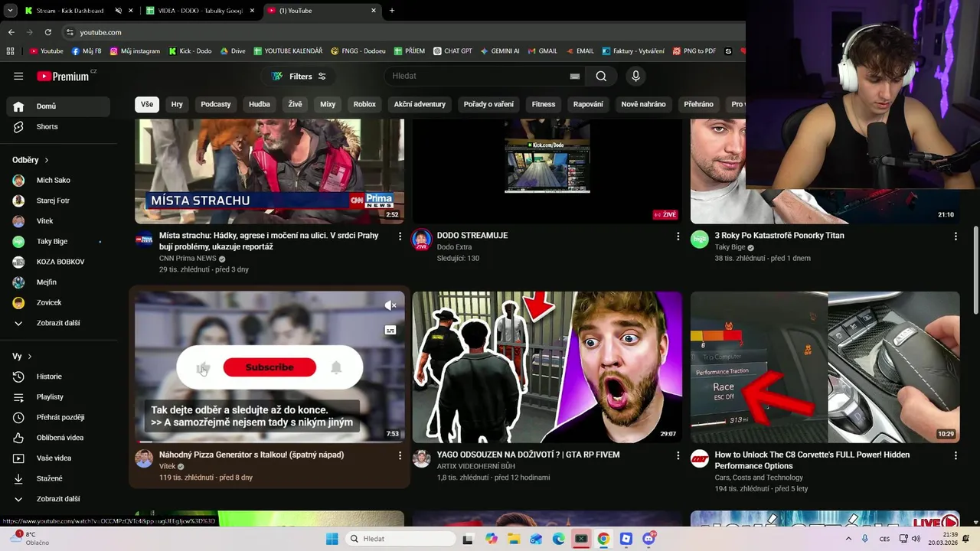Open Přehrát později watch later
The height and width of the screenshot is (551, 980).
58,417
